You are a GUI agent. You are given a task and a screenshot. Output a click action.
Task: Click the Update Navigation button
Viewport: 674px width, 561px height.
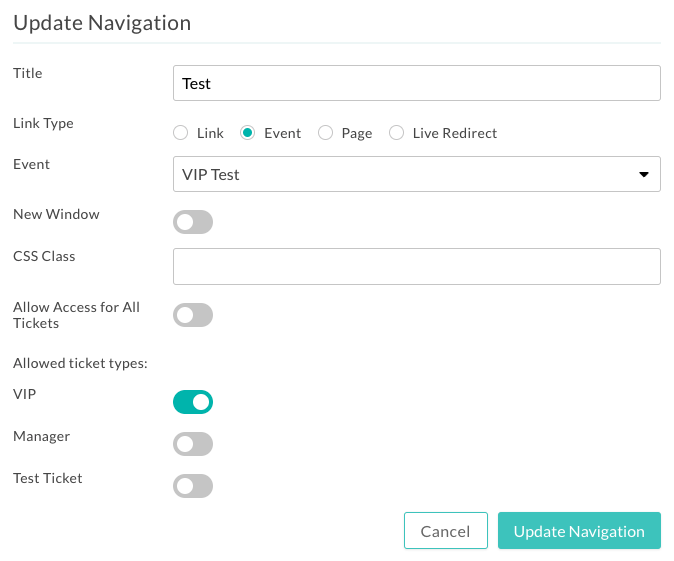point(579,530)
